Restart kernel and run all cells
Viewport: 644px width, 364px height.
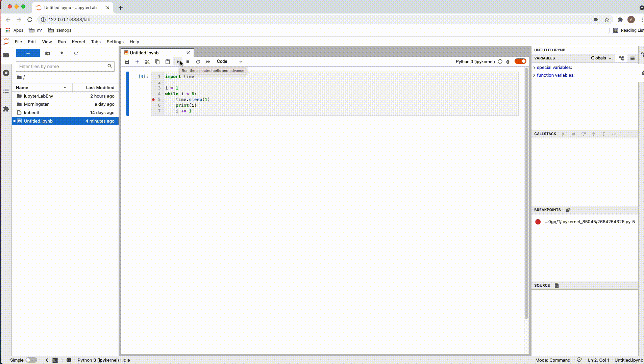coord(208,62)
